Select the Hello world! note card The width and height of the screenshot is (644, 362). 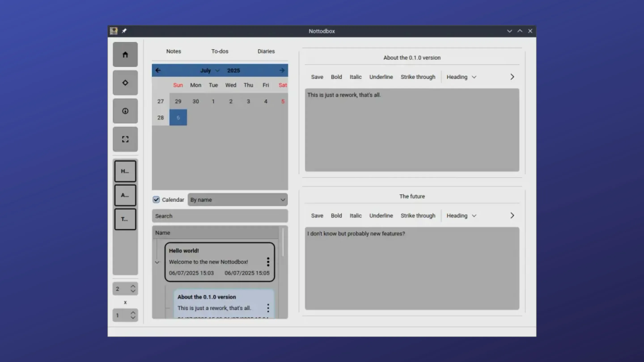pyautogui.click(x=220, y=262)
